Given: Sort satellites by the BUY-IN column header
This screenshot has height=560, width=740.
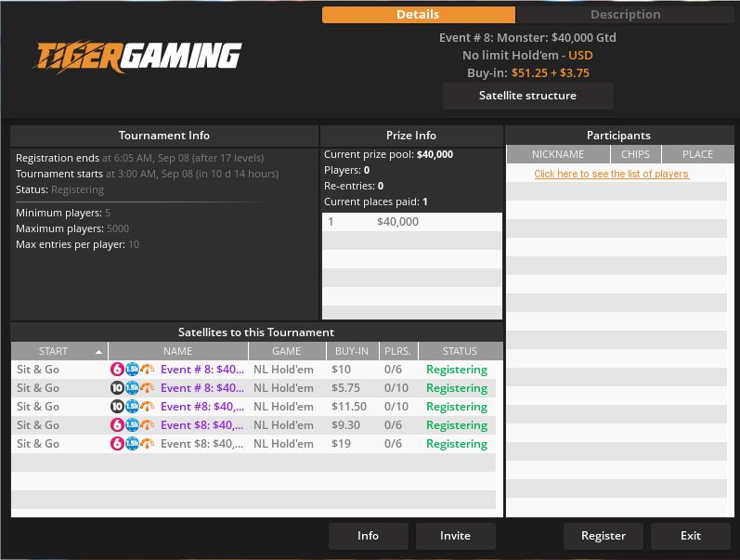Looking at the screenshot, I should pos(351,351).
